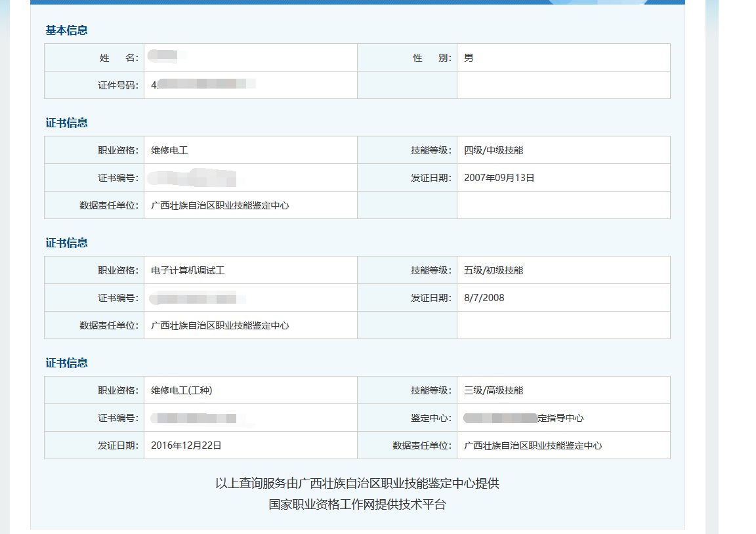Screen dimensions: 756x534
Task: Select the 四级/中级技能 skill level
Action: click(x=493, y=150)
